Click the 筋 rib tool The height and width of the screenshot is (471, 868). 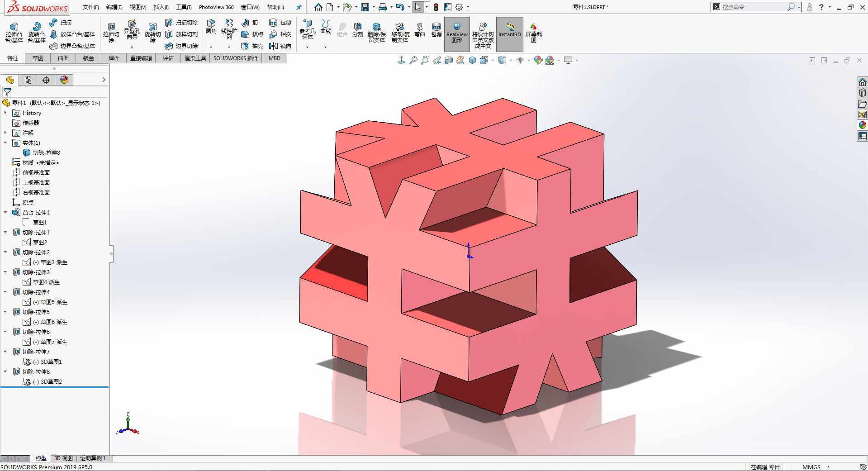250,23
